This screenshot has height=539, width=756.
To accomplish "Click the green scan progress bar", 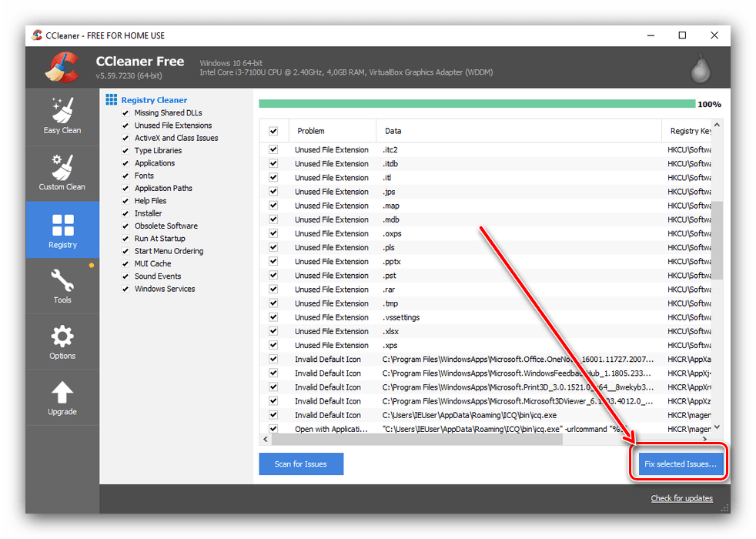I will coord(477,104).
